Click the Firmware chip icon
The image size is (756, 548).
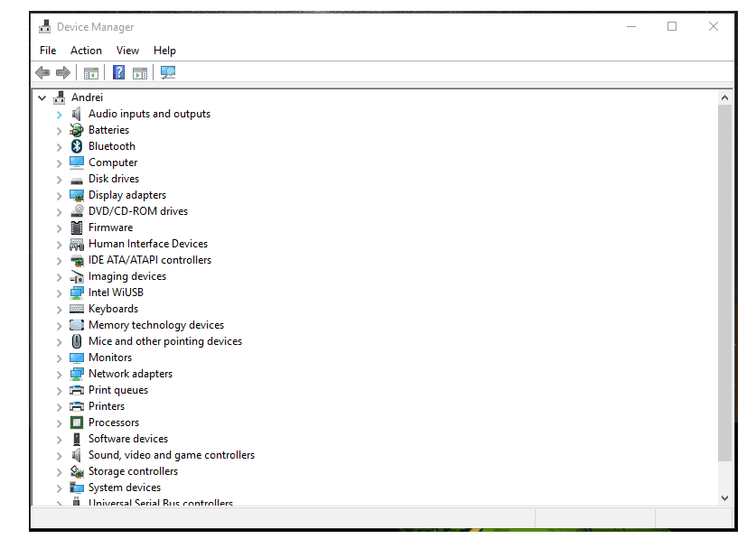(x=77, y=228)
